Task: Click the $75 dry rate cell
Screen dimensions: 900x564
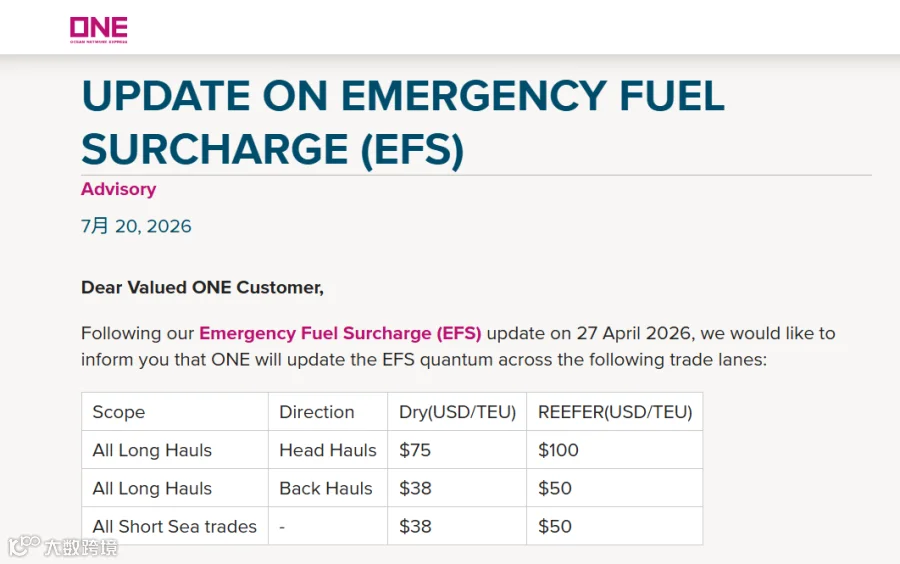Action: (x=457, y=450)
